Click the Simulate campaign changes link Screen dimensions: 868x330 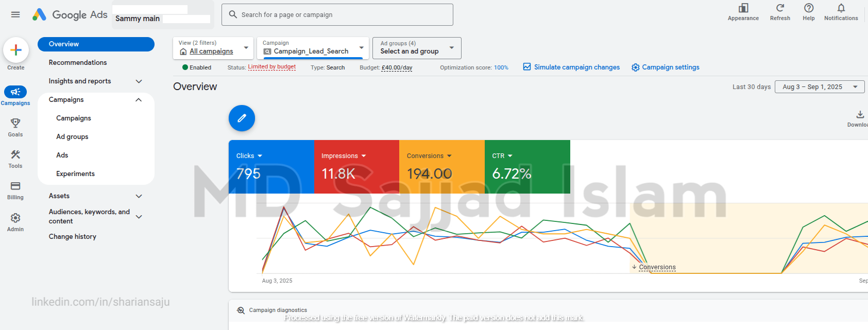pyautogui.click(x=576, y=67)
